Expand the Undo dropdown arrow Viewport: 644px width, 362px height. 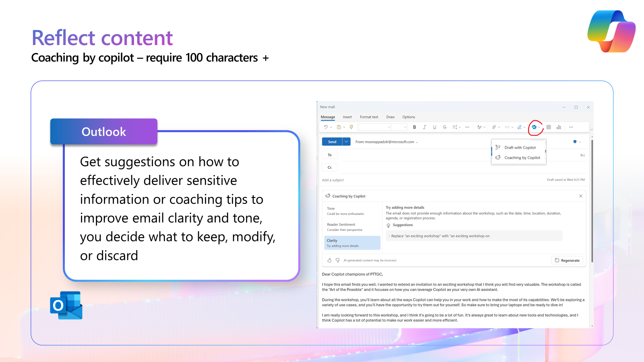pyautogui.click(x=331, y=128)
